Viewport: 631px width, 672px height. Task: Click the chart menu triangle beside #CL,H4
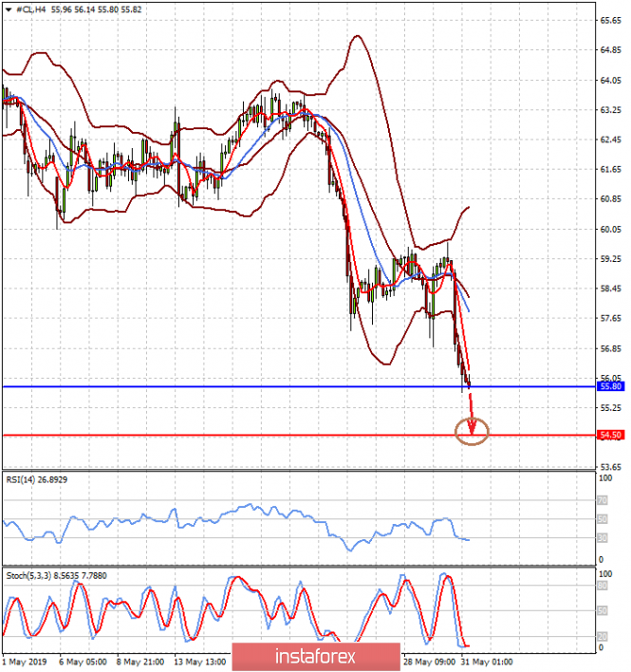(9, 9)
